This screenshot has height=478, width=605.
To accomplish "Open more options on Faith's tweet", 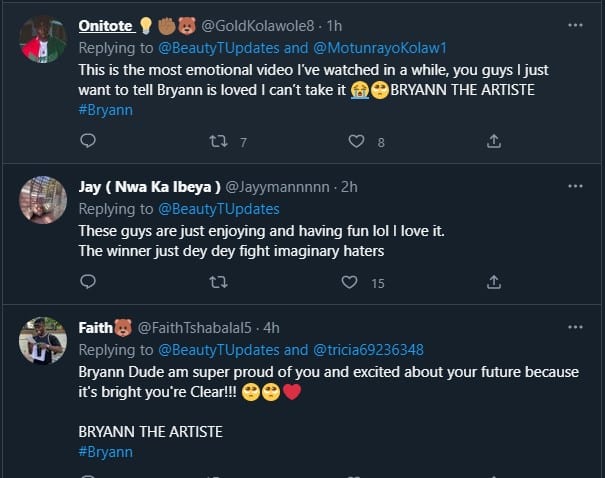I will (575, 327).
